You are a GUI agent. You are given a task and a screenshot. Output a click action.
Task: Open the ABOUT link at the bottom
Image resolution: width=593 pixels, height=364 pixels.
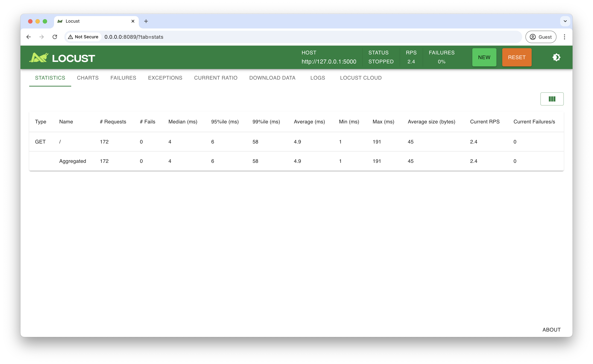(551, 329)
